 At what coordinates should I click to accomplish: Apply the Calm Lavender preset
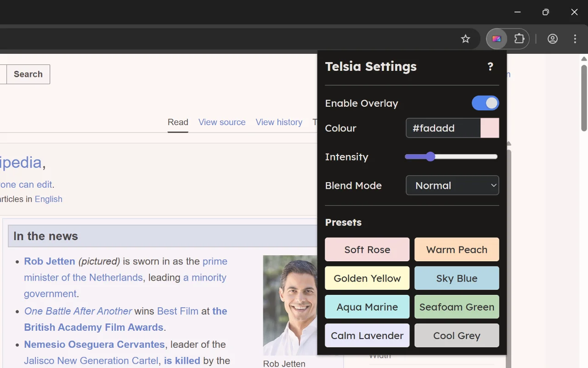tap(367, 335)
